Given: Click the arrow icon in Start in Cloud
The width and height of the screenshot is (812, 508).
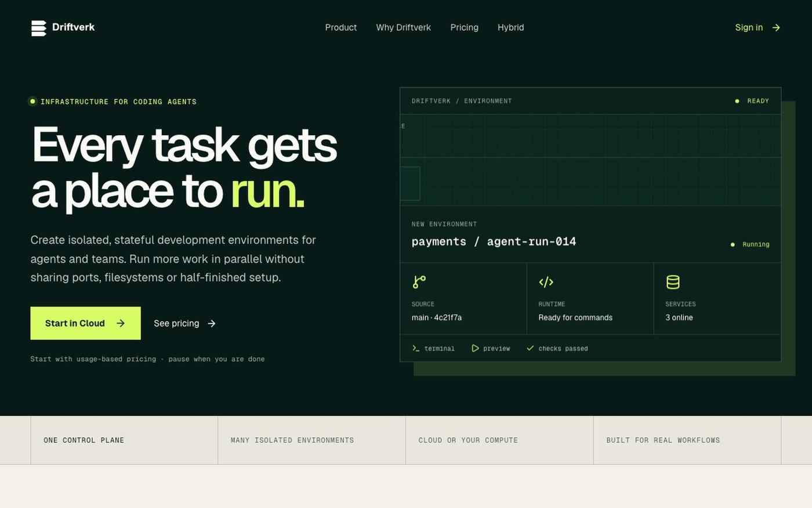Looking at the screenshot, I should pos(121,323).
